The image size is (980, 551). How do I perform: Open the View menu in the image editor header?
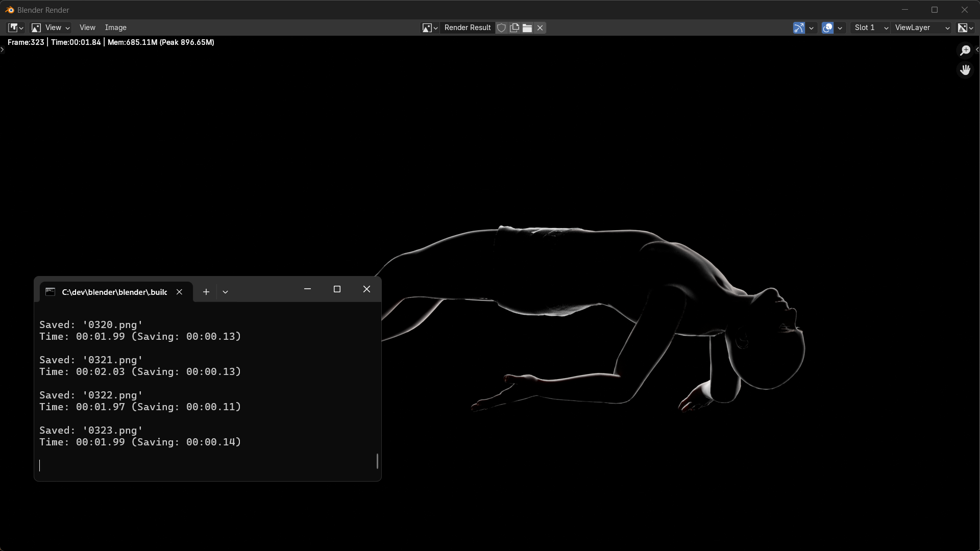(x=87, y=28)
